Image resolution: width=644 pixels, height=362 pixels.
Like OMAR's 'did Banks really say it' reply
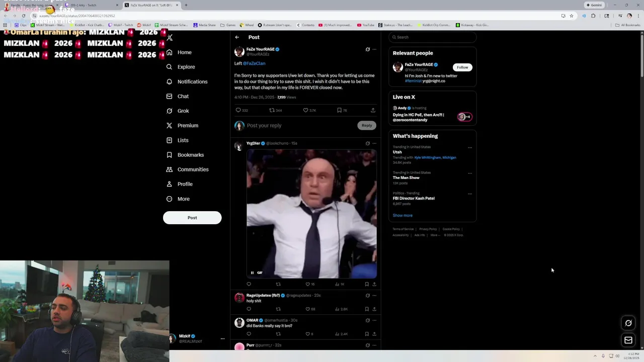click(307, 334)
